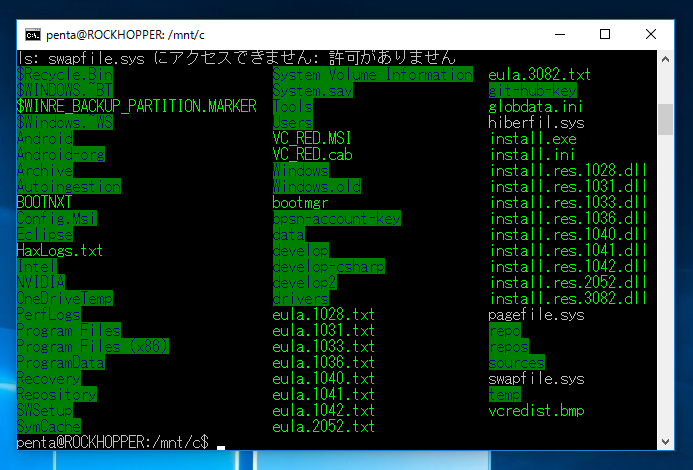Click the ProgramData directory name
Viewport: 693px width, 470px height.
[61, 363]
